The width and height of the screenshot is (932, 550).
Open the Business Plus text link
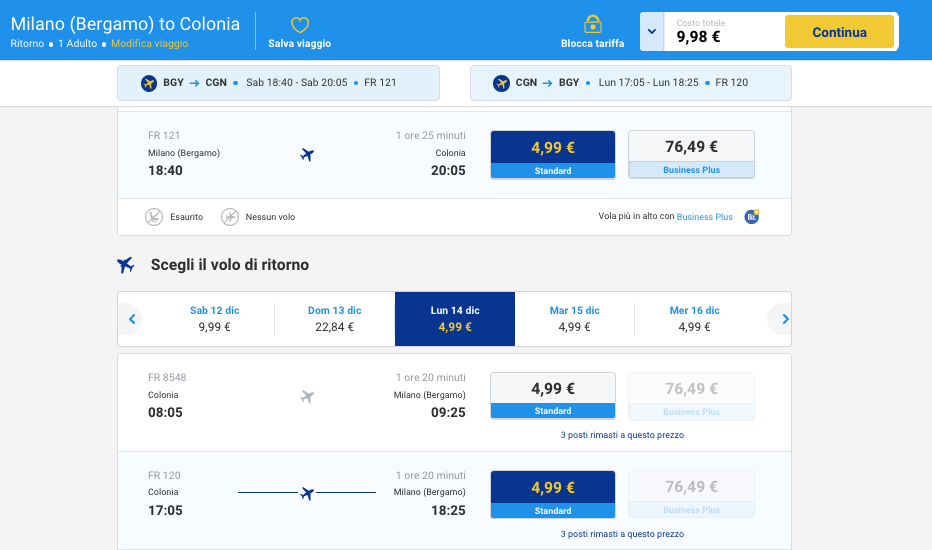[x=704, y=217]
